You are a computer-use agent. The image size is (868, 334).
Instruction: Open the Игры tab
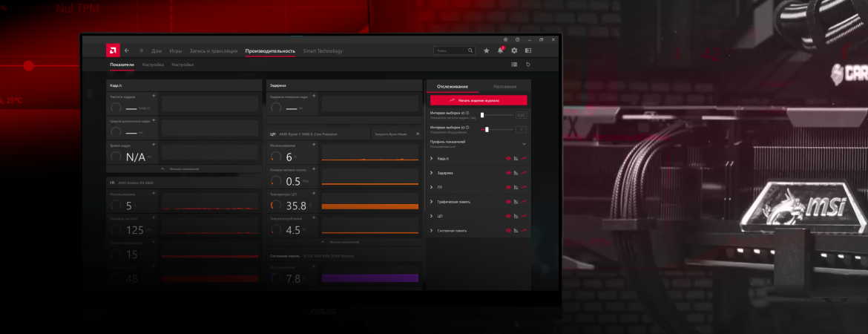(x=176, y=51)
